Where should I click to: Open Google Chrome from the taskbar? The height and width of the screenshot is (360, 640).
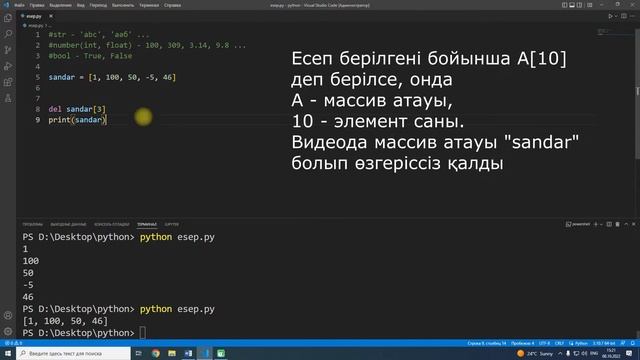pos(156,353)
